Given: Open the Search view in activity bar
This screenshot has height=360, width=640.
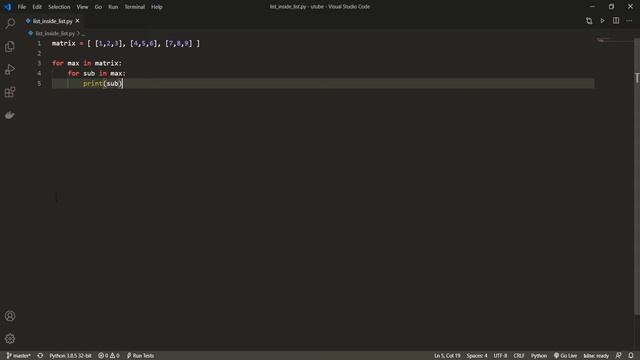Looking at the screenshot, I should 10,24.
